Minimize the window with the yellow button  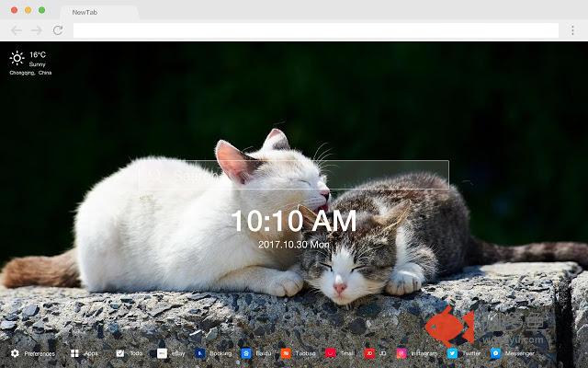[28, 10]
